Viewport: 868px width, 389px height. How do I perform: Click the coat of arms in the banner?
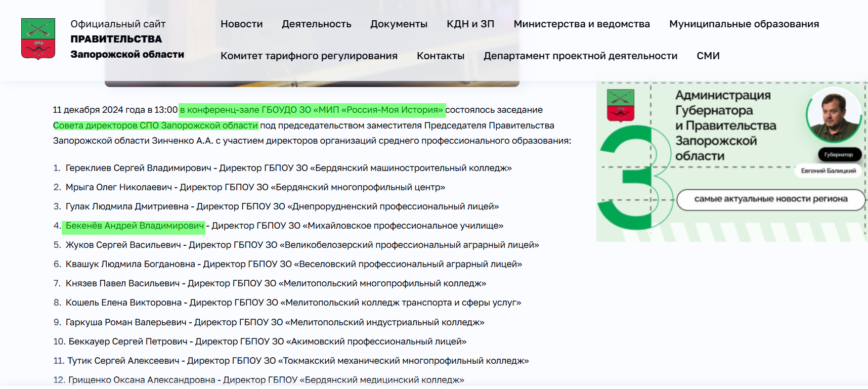click(x=620, y=105)
